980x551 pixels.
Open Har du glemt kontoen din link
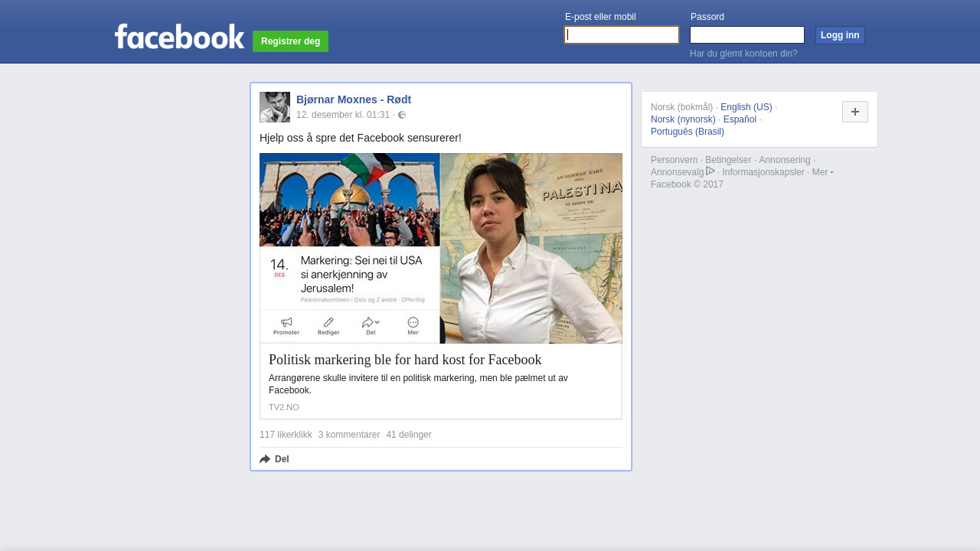[743, 54]
